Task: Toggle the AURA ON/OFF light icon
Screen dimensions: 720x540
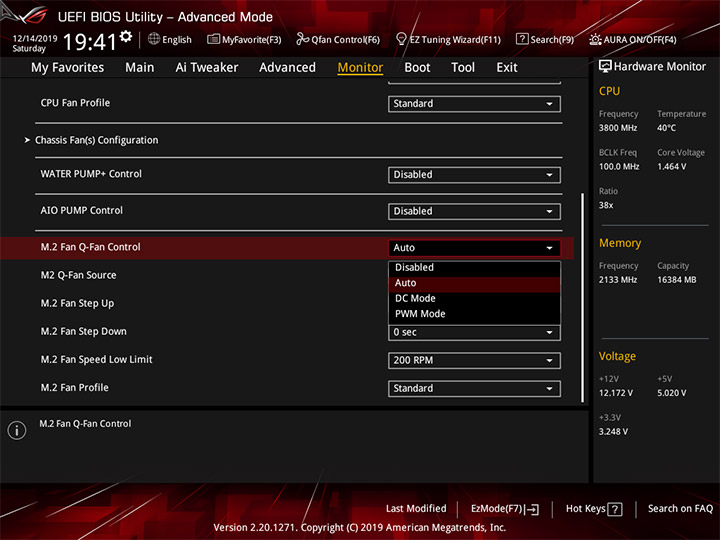Action: tap(595, 39)
